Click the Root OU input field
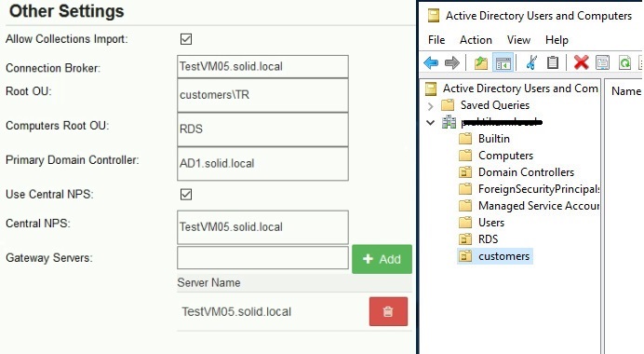Viewport: 644px width, 354px height. click(262, 95)
